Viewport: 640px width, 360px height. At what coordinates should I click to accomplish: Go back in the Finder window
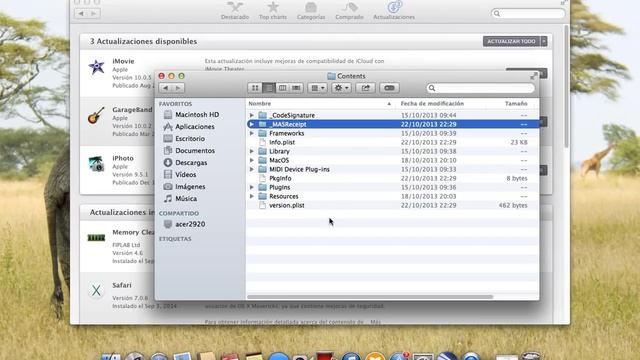click(165, 88)
